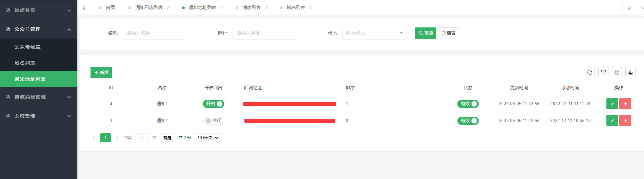The image size is (644, 179).
Task: Click the 系统管理 sidebar icon
Action: pos(8,116)
